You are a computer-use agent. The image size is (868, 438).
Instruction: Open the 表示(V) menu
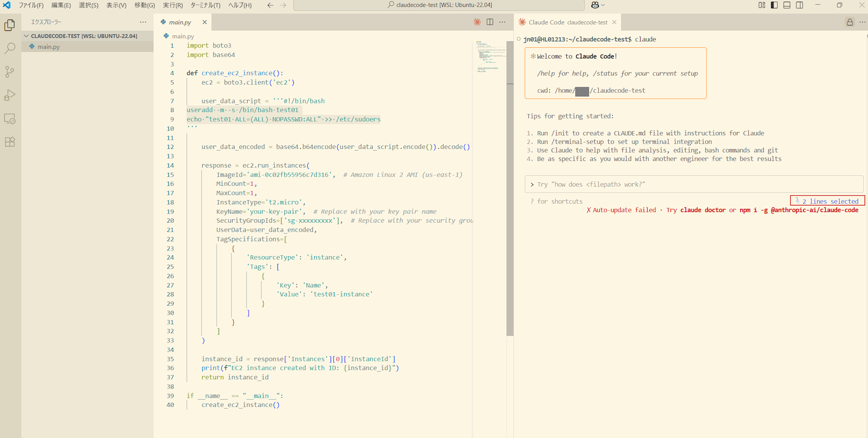(x=116, y=5)
